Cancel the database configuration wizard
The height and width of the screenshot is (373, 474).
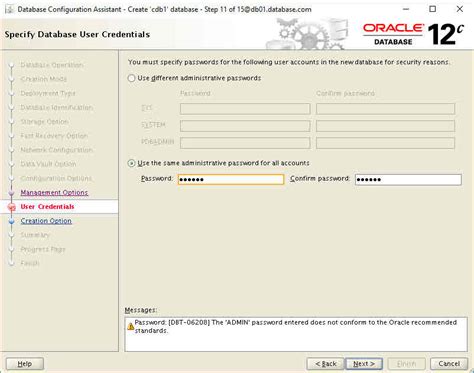pyautogui.click(x=449, y=364)
